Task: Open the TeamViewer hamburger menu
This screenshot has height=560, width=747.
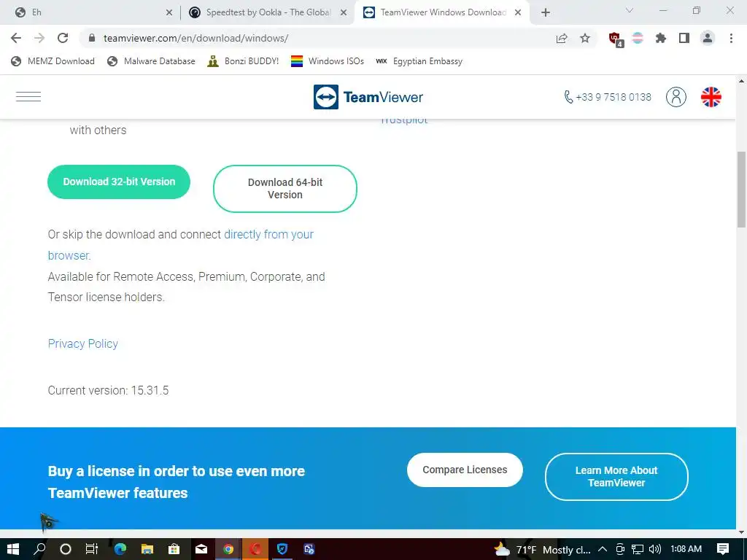Action: [28, 97]
